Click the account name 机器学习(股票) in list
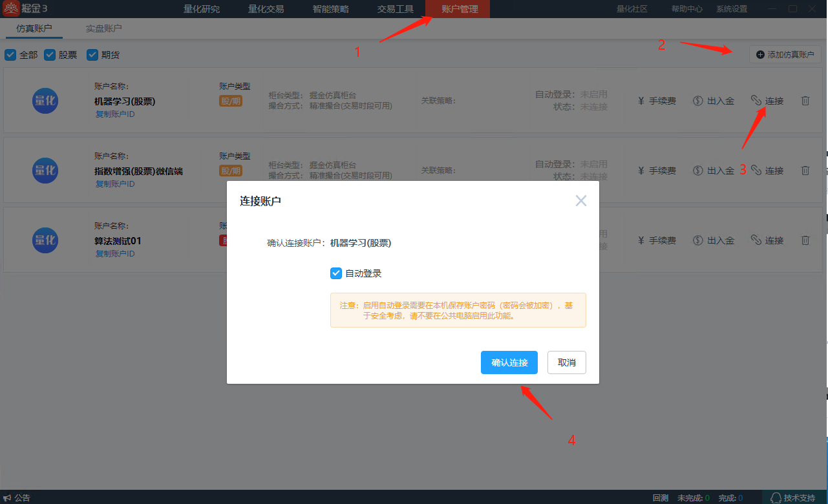Image resolution: width=828 pixels, height=504 pixels. pos(125,101)
